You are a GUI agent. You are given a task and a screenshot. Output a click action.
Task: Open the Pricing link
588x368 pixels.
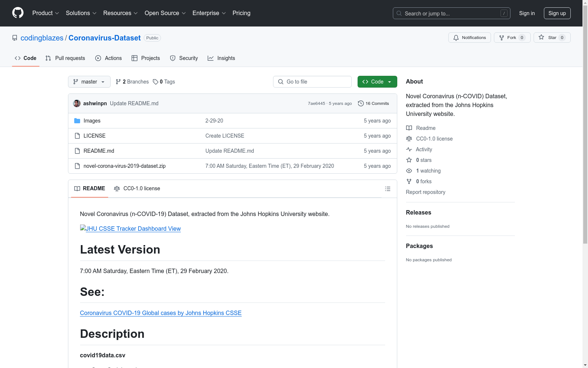[x=241, y=13]
